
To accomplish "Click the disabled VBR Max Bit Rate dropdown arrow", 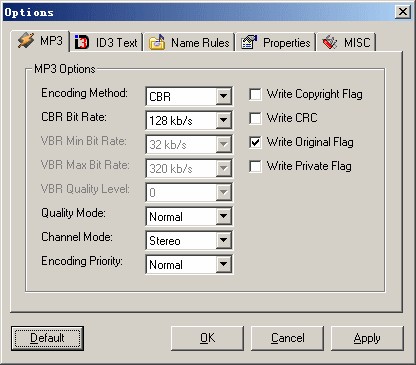I will pyautogui.click(x=223, y=169).
